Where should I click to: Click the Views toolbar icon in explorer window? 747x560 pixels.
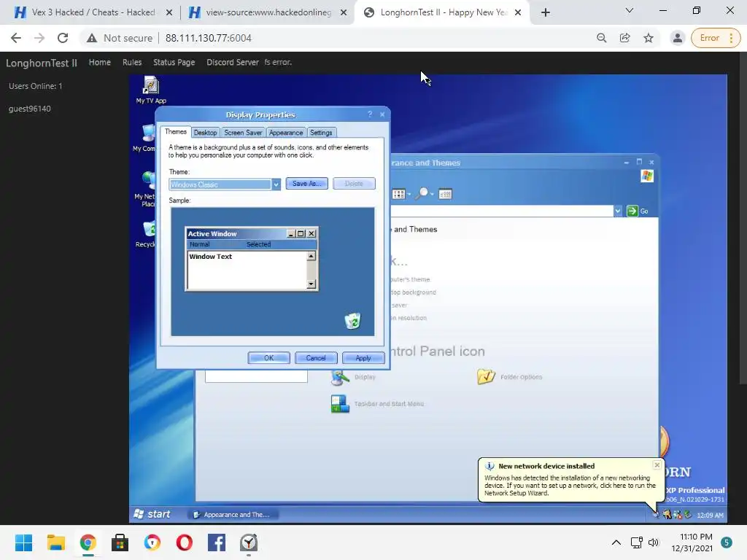point(400,194)
